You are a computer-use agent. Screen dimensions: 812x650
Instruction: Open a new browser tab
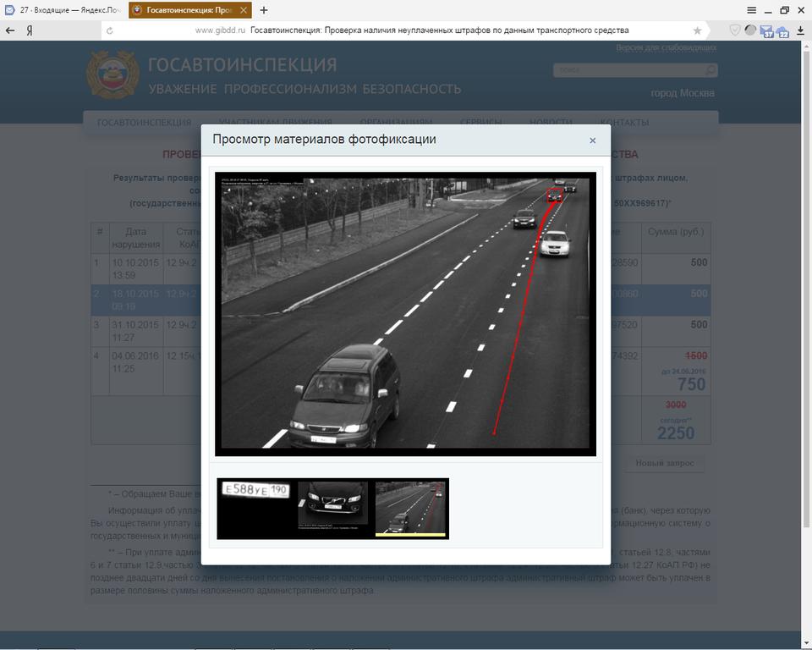(264, 10)
